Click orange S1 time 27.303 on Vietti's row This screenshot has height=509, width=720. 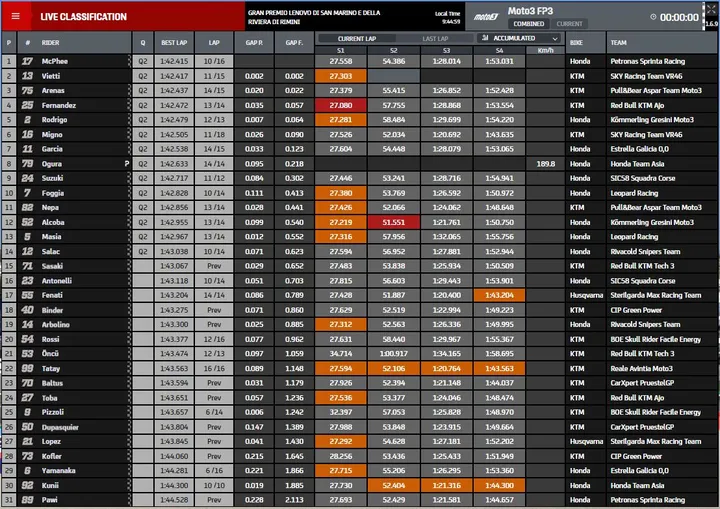(x=341, y=76)
